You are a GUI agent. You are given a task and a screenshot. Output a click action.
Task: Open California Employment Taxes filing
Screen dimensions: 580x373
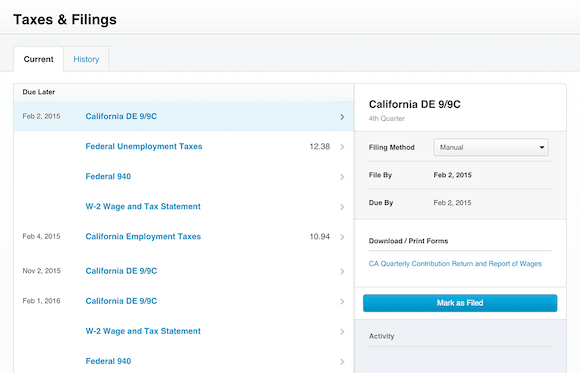point(143,236)
